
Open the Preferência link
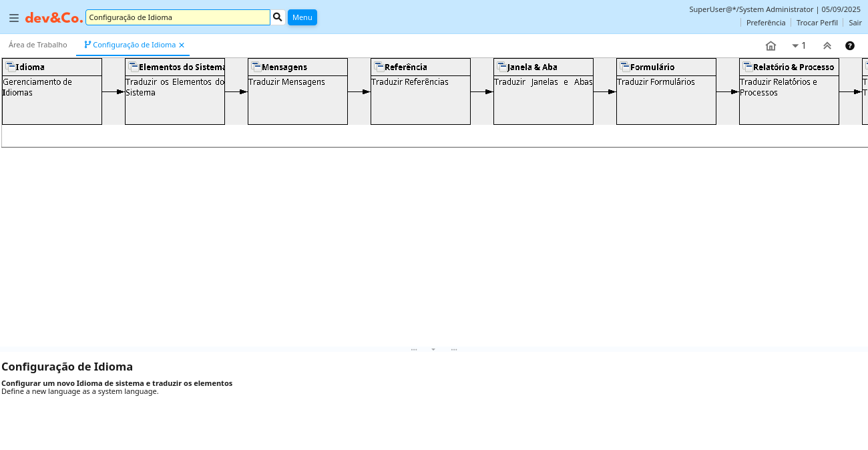[x=766, y=22]
